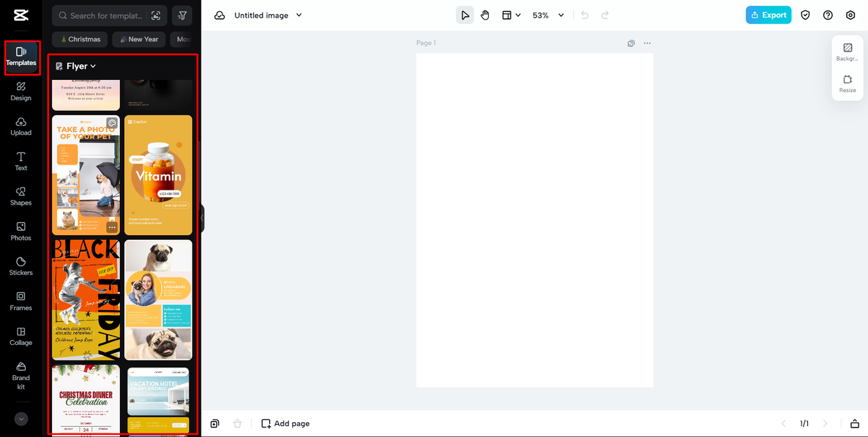The image size is (868, 437).
Task: Select the Hand pan tool
Action: click(x=486, y=15)
